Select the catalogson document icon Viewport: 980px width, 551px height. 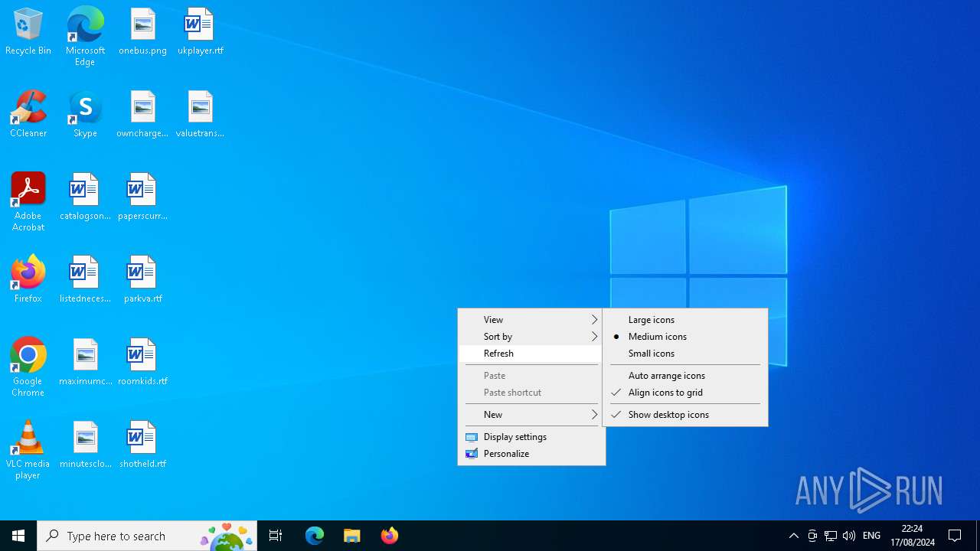point(85,197)
